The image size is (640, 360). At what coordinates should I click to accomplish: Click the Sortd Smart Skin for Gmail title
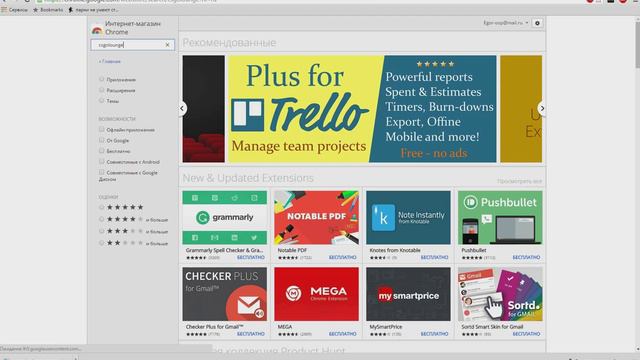click(x=492, y=327)
